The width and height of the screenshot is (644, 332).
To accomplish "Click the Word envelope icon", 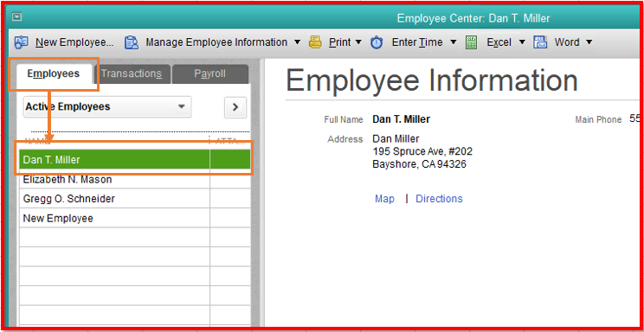I will coord(539,42).
